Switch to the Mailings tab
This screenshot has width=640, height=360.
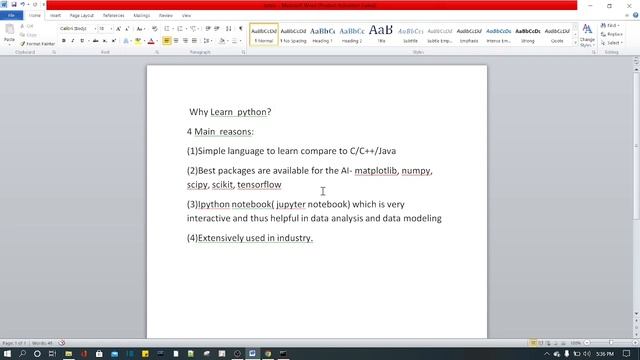point(142,16)
